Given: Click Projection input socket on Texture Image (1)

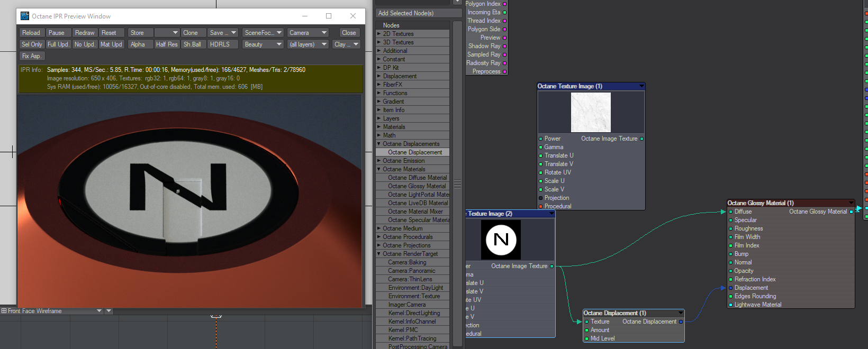Looking at the screenshot, I should (541, 198).
